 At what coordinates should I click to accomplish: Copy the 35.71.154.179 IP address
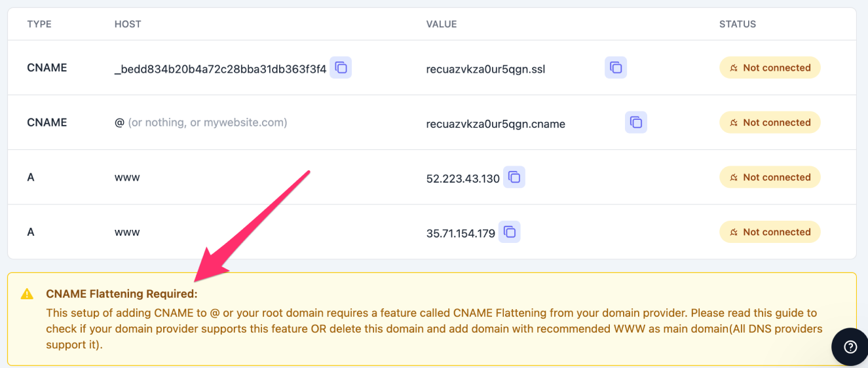(510, 232)
